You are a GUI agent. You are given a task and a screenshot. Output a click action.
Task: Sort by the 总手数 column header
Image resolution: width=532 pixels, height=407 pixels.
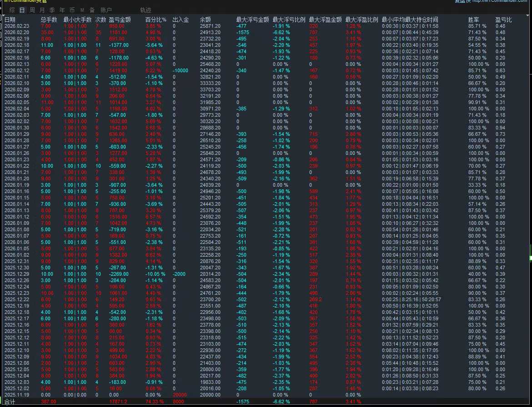click(x=49, y=20)
